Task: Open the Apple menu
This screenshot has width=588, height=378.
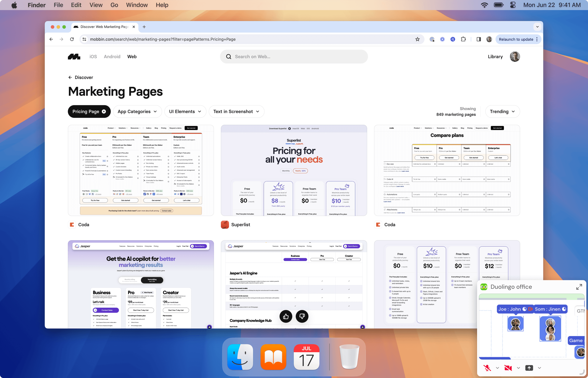Action: (x=14, y=5)
